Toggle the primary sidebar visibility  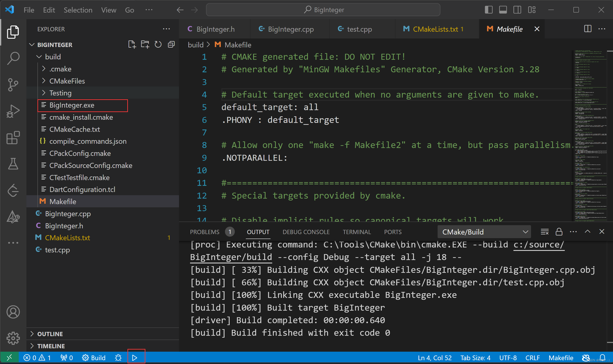click(x=488, y=10)
